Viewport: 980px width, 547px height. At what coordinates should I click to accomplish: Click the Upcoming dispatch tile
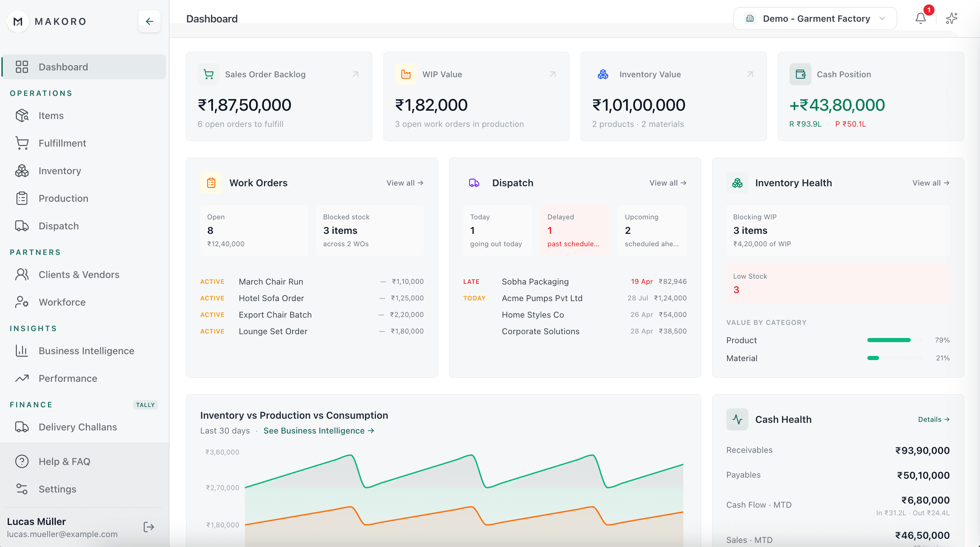pos(652,230)
